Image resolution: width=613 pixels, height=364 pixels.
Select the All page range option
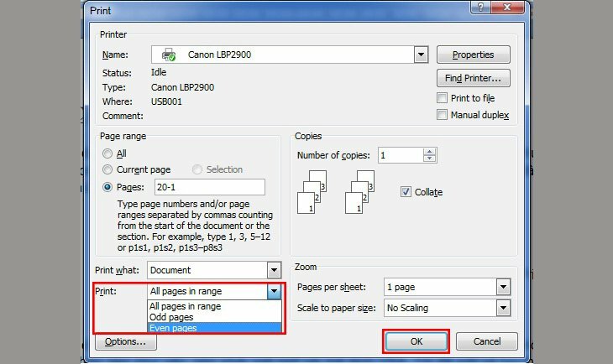pyautogui.click(x=107, y=153)
